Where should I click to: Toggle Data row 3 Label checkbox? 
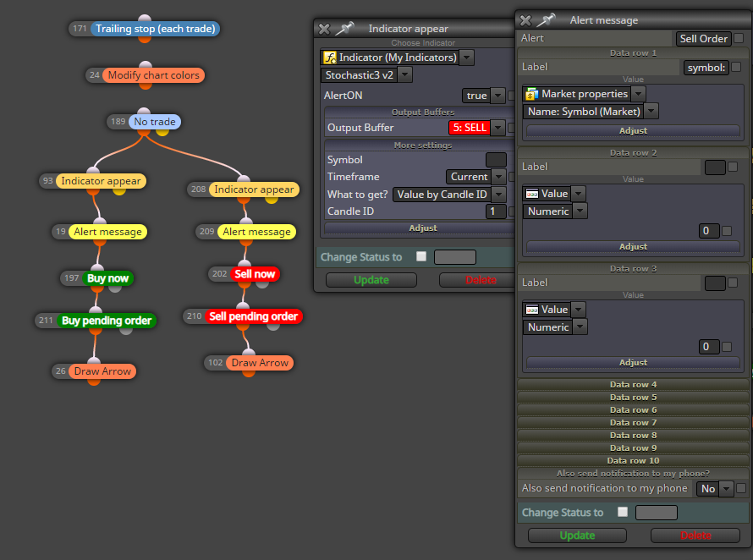point(733,283)
